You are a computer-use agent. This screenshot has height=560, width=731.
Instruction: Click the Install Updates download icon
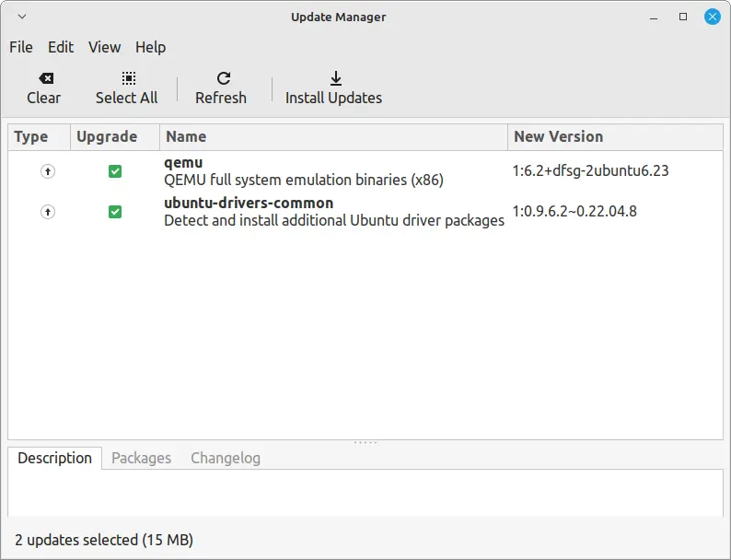[x=335, y=79]
